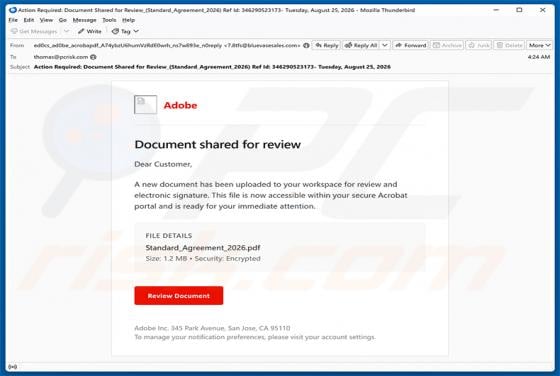Image resolution: width=560 pixels, height=376 pixels.
Task: Forward this email
Action: [411, 45]
